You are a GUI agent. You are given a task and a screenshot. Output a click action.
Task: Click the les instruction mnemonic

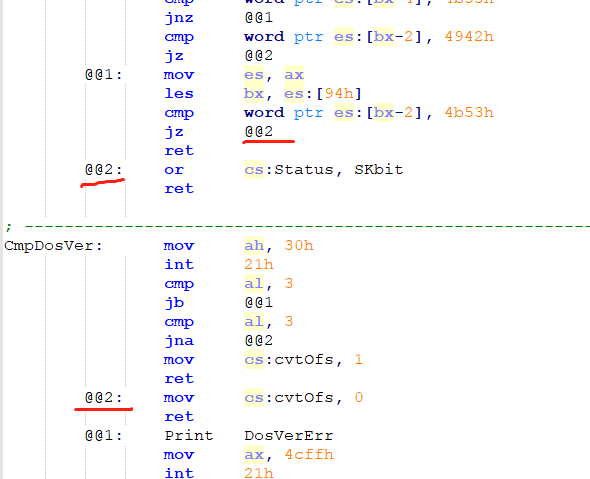point(179,94)
